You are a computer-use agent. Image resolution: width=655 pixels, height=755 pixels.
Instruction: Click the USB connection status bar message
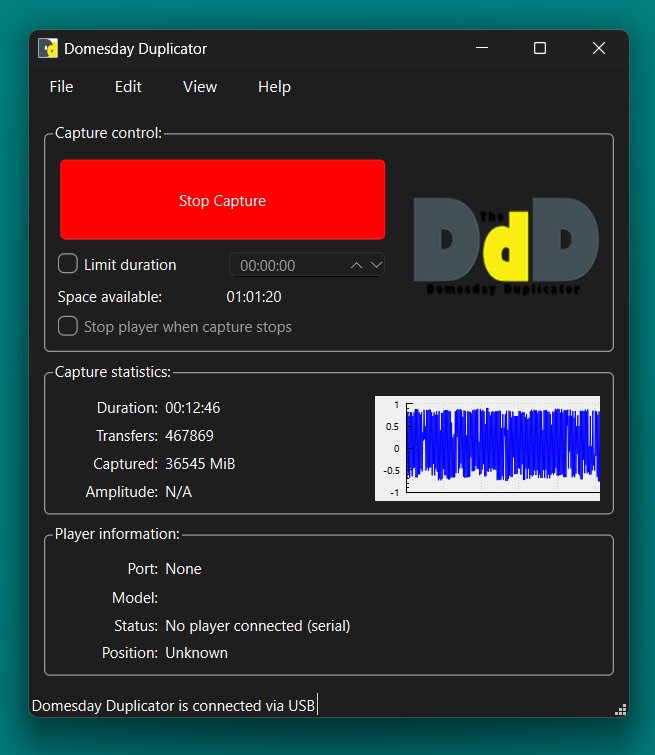[173, 706]
